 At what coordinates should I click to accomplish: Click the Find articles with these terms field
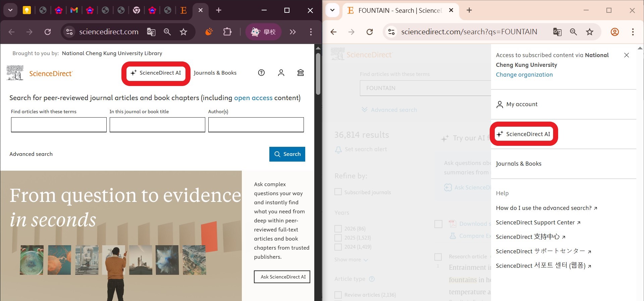coord(59,125)
